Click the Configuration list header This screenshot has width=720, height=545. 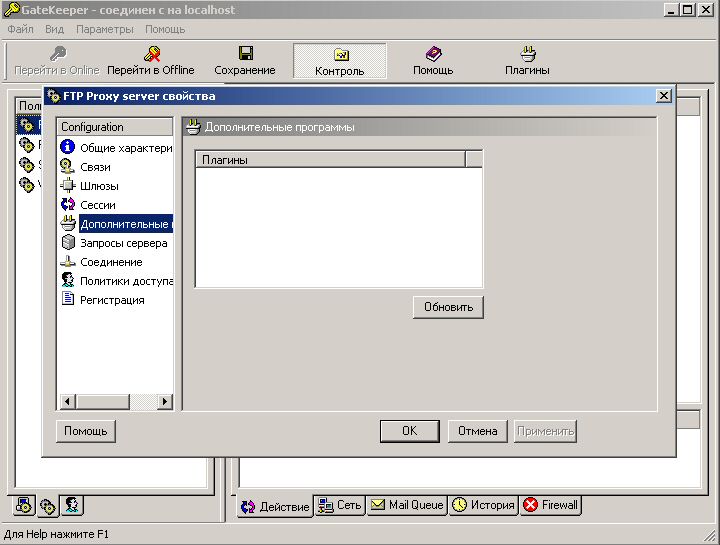point(115,127)
